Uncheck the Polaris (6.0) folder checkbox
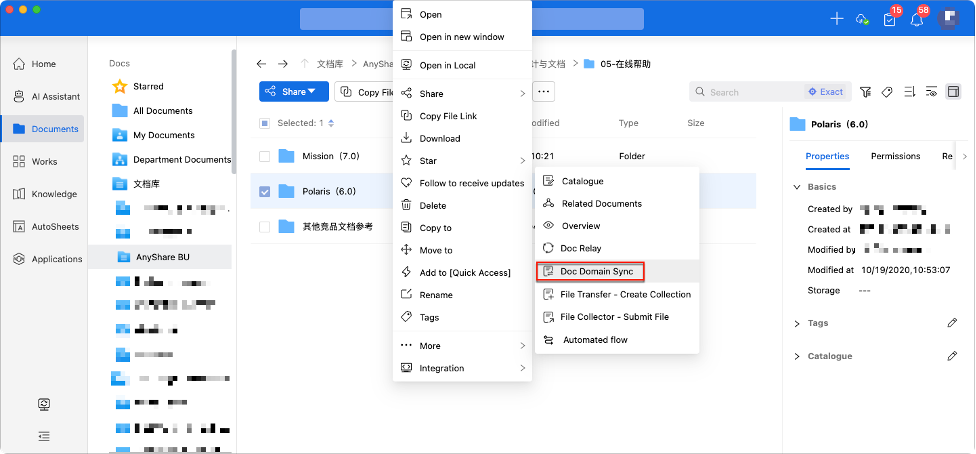The image size is (976, 454). 265,191
